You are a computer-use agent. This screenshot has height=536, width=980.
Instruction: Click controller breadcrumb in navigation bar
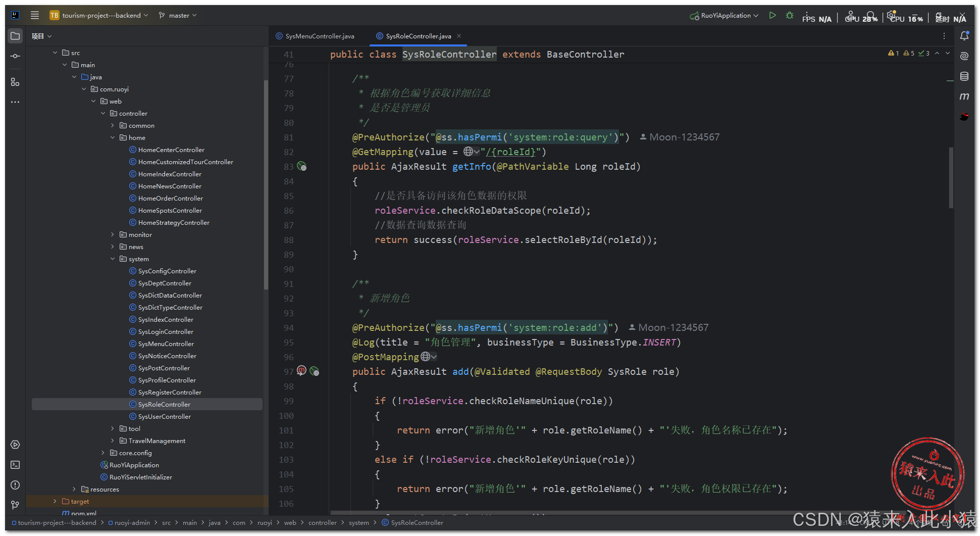click(x=323, y=522)
